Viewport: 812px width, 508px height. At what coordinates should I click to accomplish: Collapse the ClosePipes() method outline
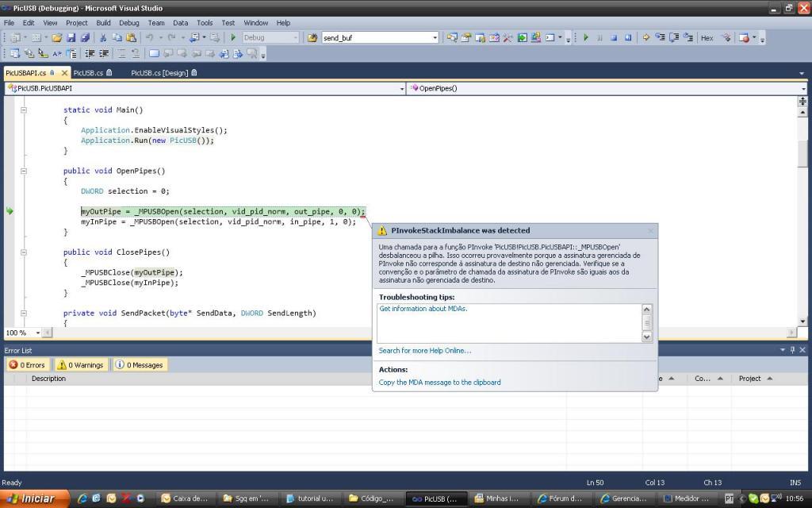[23, 252]
